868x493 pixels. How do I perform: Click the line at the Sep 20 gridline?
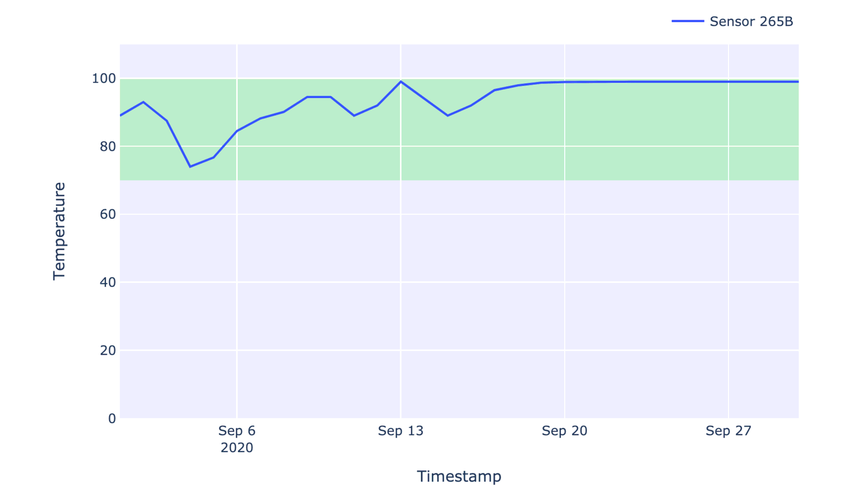(x=565, y=82)
